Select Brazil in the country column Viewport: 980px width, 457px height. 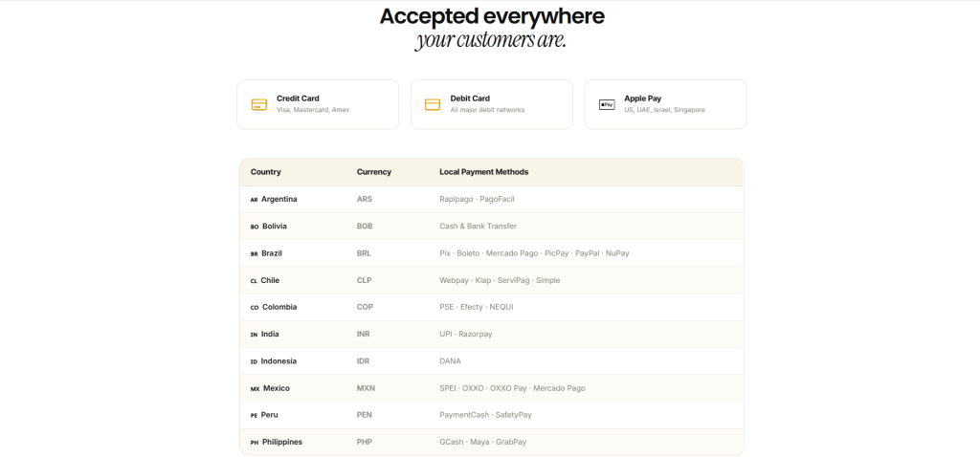[x=272, y=253]
